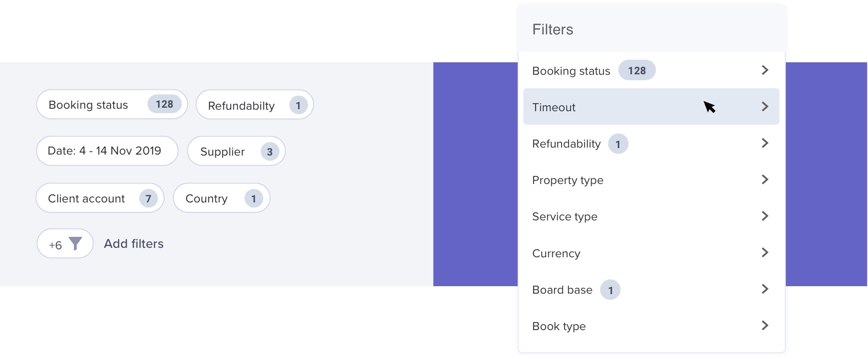Click the 128 badge in Filters panel

click(x=637, y=71)
